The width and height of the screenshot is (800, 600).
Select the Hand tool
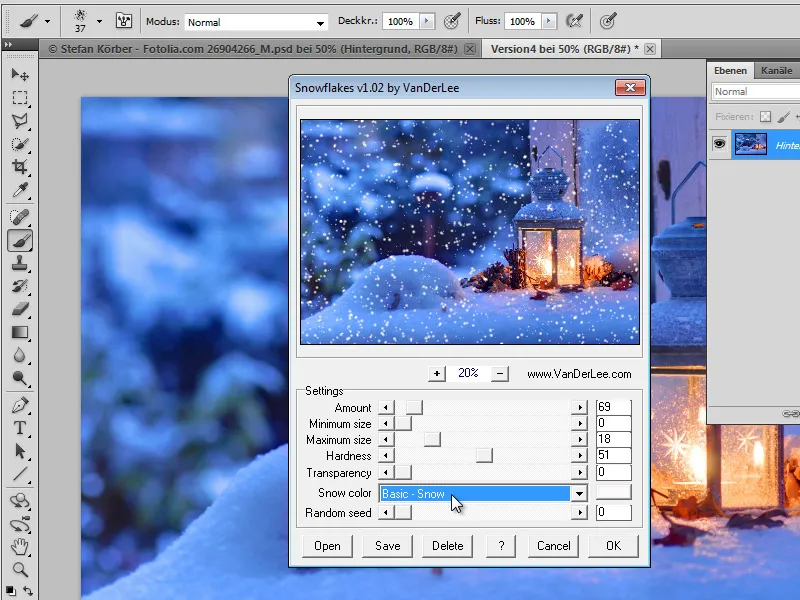point(19,547)
